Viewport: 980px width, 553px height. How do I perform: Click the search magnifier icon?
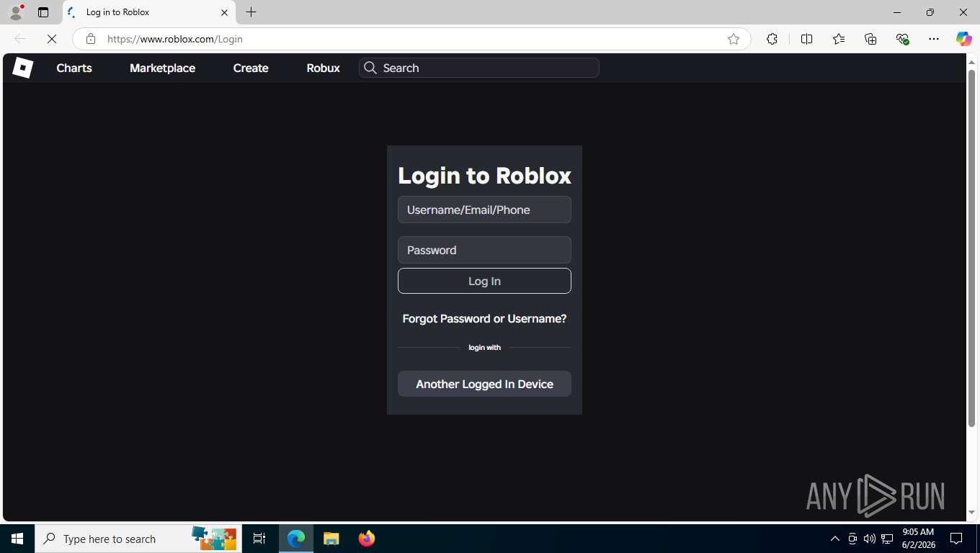pos(370,68)
